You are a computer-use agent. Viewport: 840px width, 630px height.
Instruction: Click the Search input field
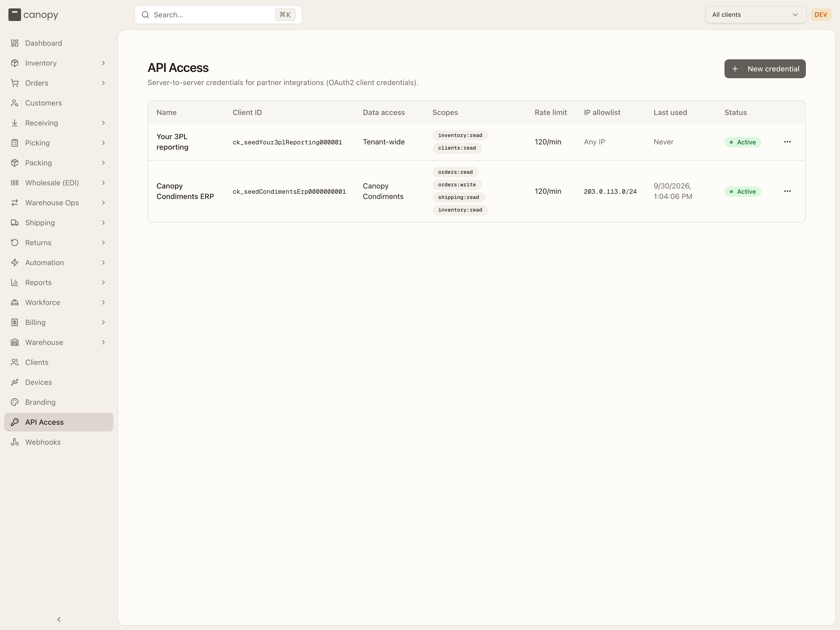pyautogui.click(x=218, y=15)
